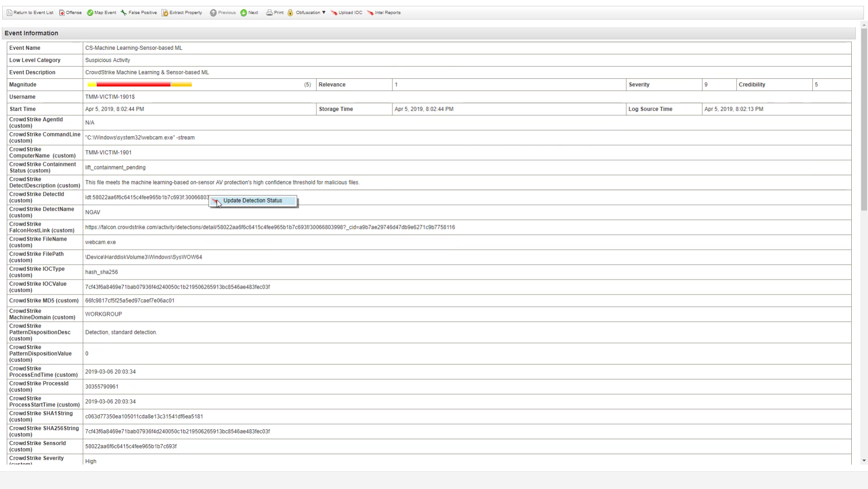Click the Map Event green check icon

tap(90, 13)
